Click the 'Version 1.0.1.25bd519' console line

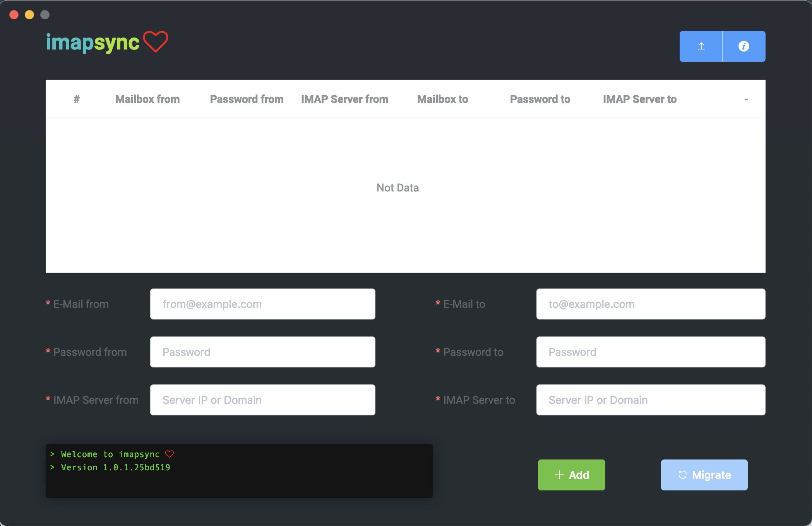[x=110, y=467]
